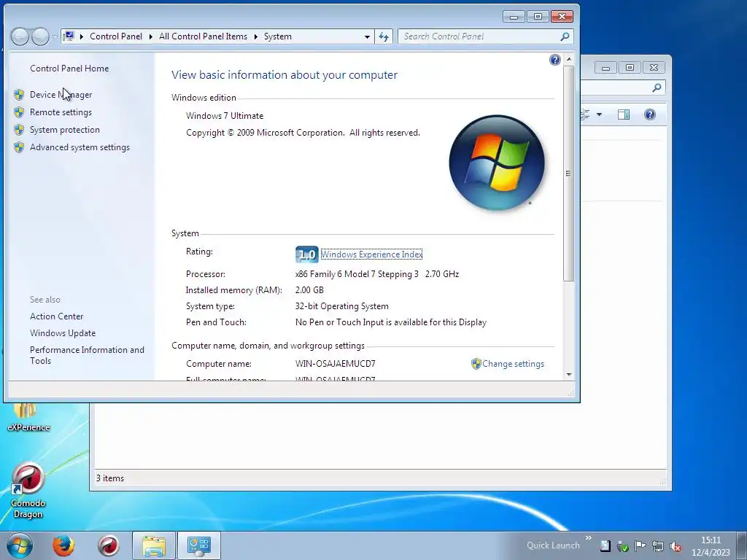The width and height of the screenshot is (747, 560).
Task: Expand the arrow after Control Panel breadcrumb
Action: 150,36
